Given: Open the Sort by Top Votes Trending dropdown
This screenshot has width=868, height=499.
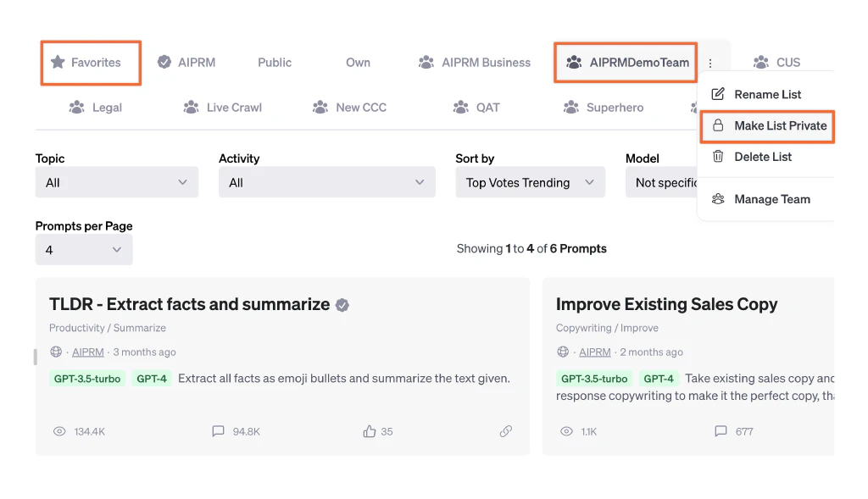Looking at the screenshot, I should 531,182.
